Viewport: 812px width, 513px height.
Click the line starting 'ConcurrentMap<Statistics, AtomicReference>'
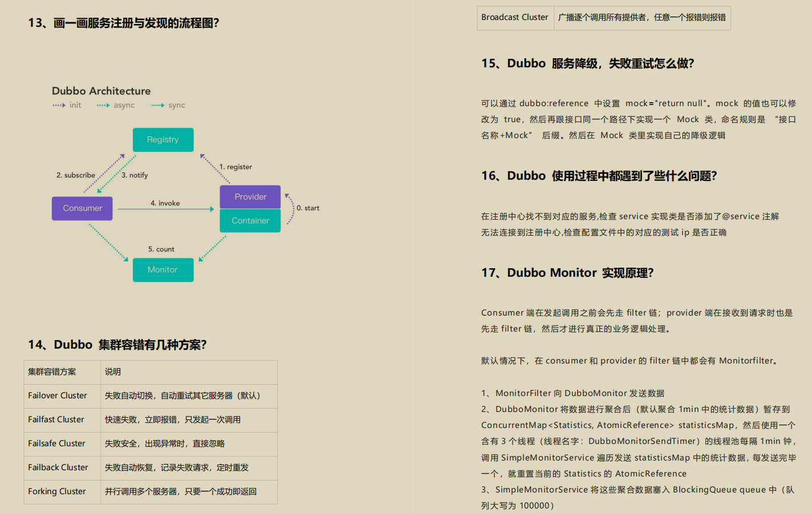pyautogui.click(x=639, y=425)
